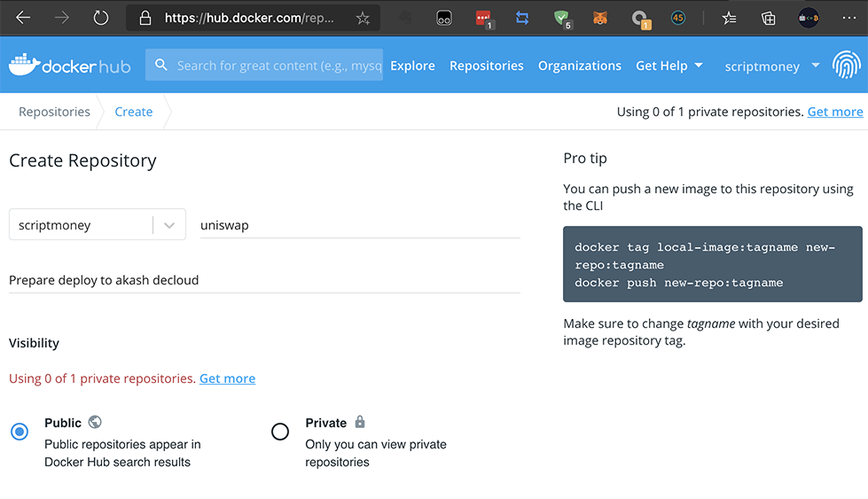Open the browser three-dot settings menu
868x499 pixels.
point(849,18)
